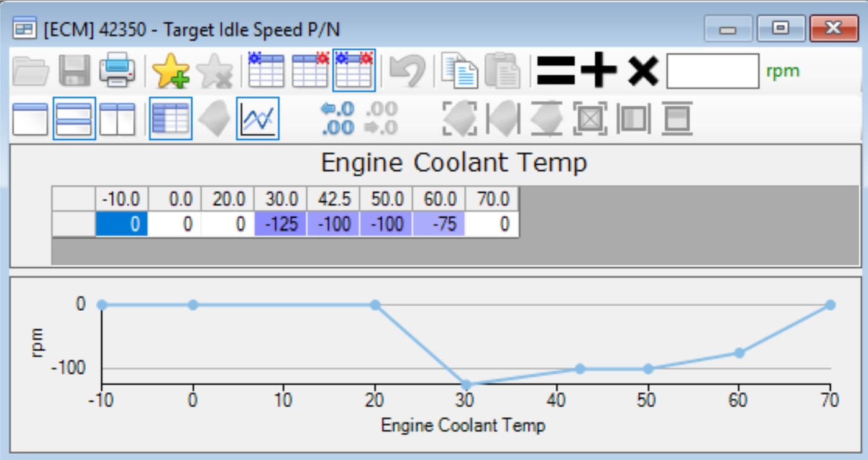Click the greyed boxed-X icon

point(590,118)
